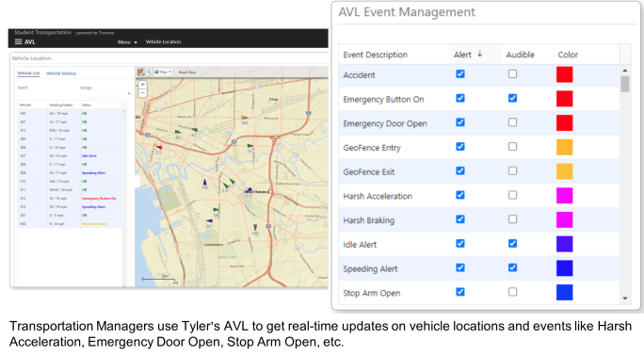Enable Audible for GeoFence Entry
Viewport: 644px width, 355px height.
(512, 147)
